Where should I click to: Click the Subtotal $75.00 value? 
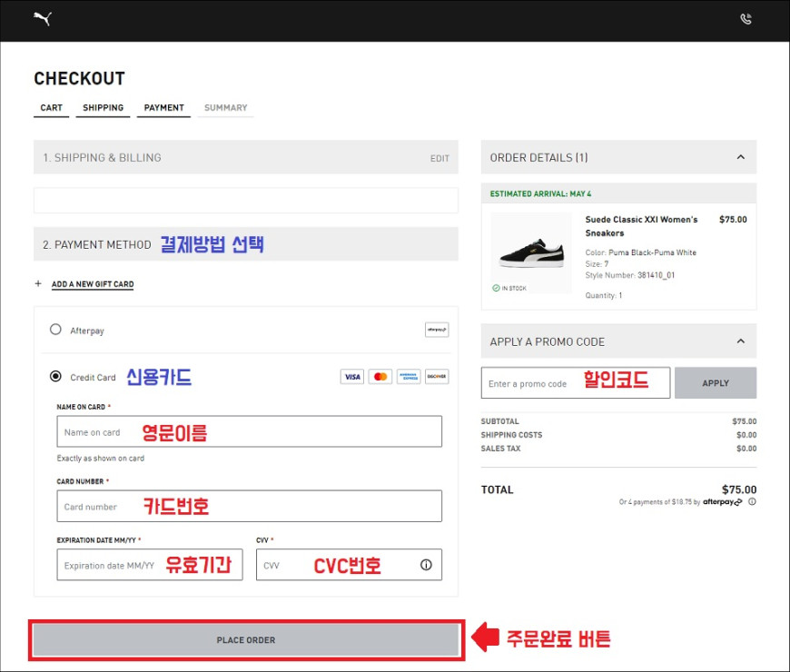[x=745, y=421]
